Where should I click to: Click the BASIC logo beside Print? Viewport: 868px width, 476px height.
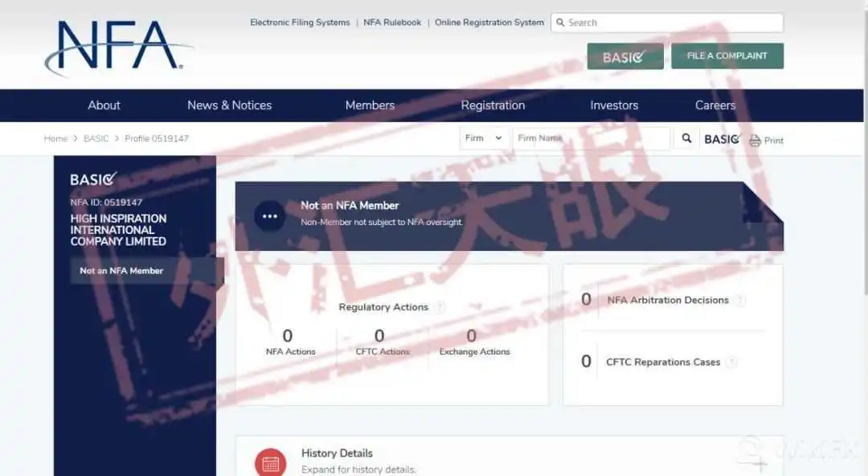722,139
